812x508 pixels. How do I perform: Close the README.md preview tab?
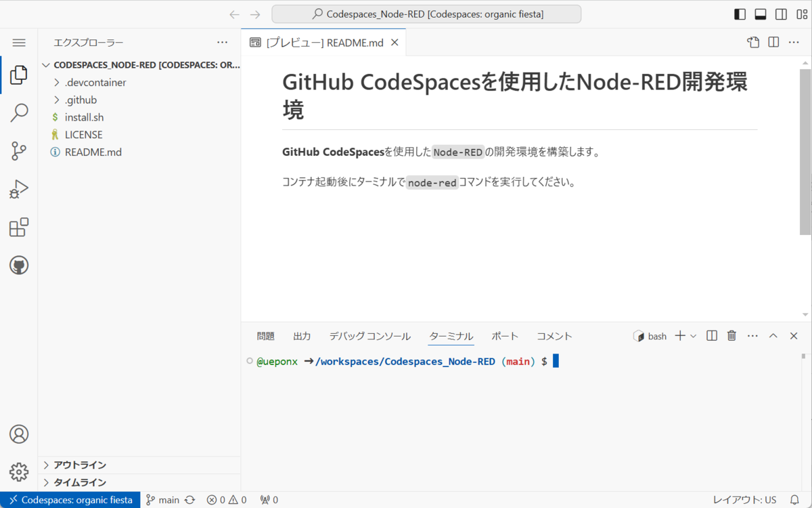coord(394,43)
